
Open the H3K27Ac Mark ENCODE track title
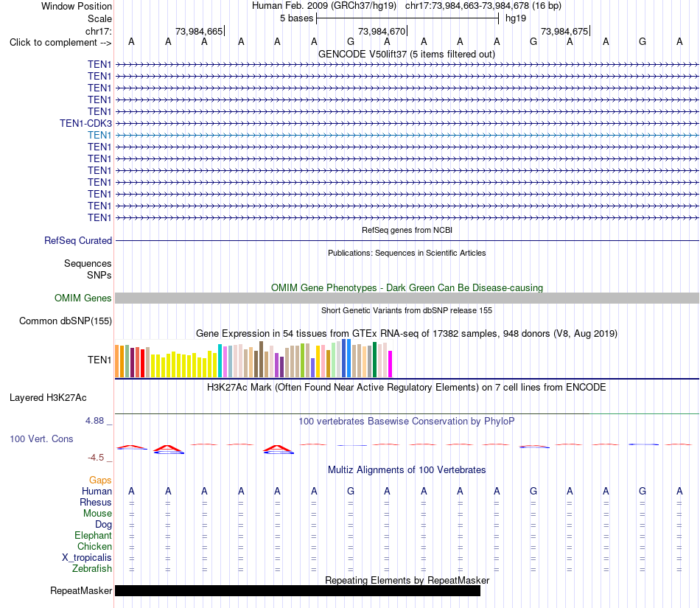tap(407, 387)
